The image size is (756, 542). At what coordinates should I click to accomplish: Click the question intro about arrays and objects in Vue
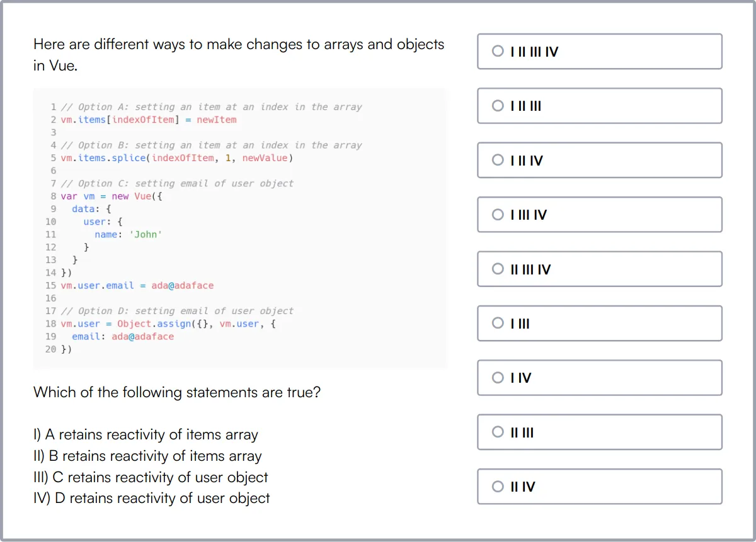239,55
